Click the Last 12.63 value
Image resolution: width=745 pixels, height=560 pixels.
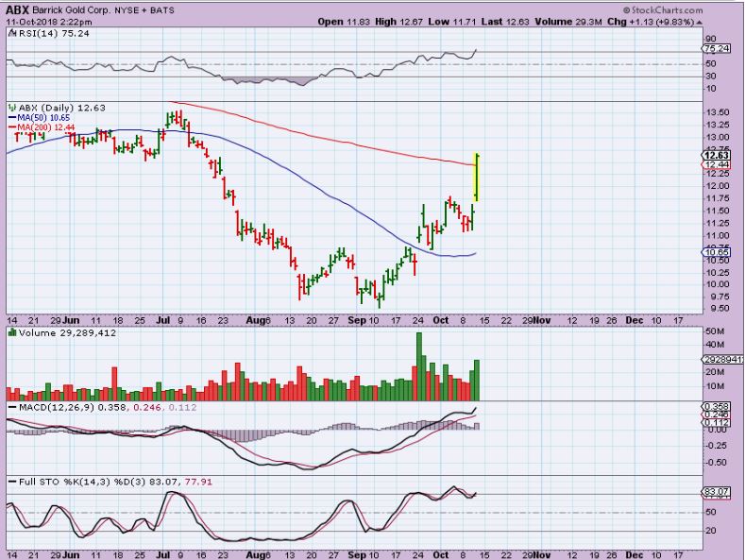click(505, 22)
